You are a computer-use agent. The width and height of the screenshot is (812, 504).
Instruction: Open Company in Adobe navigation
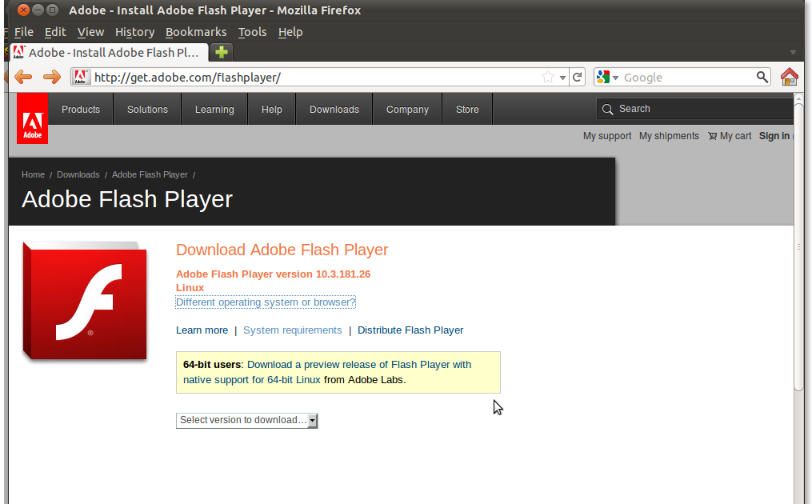pyautogui.click(x=407, y=110)
